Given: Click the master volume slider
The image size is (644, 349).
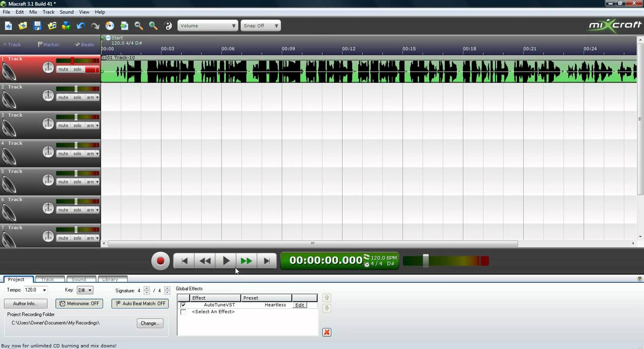Looking at the screenshot, I should 426,260.
